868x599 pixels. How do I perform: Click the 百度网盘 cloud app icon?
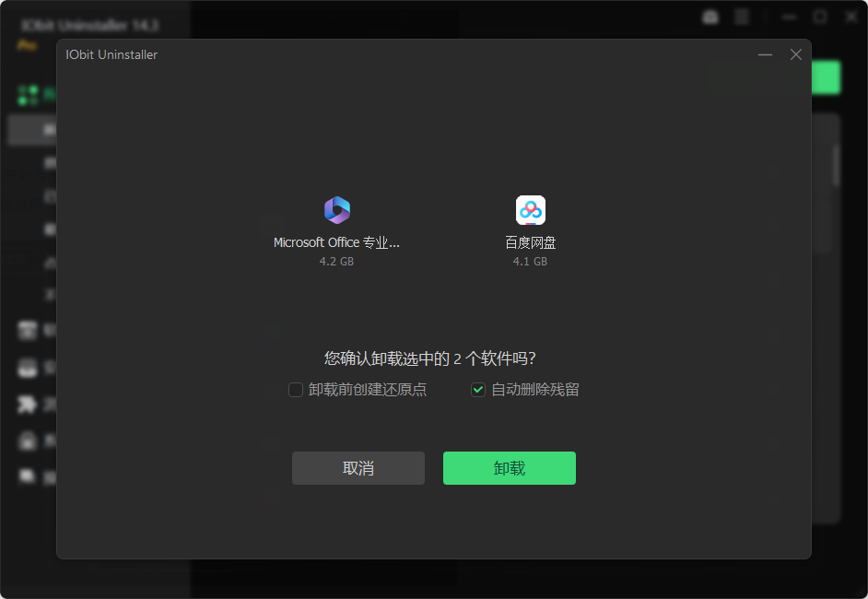(x=531, y=210)
